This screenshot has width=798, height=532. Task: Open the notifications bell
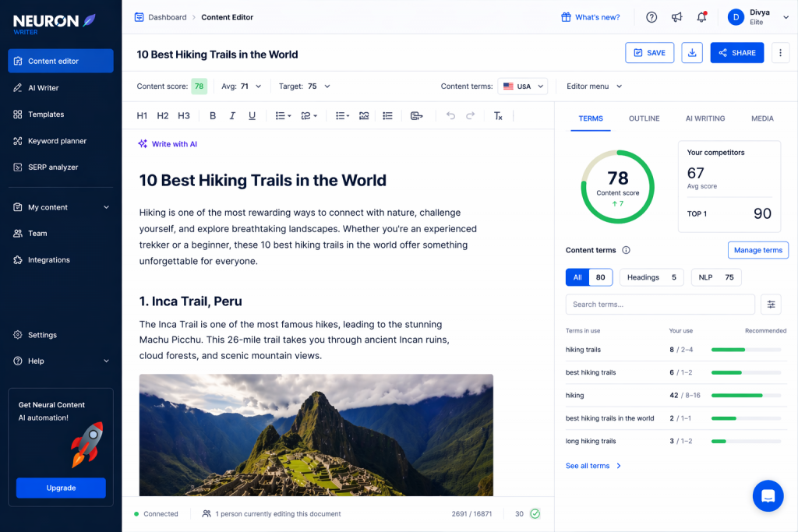coord(701,17)
